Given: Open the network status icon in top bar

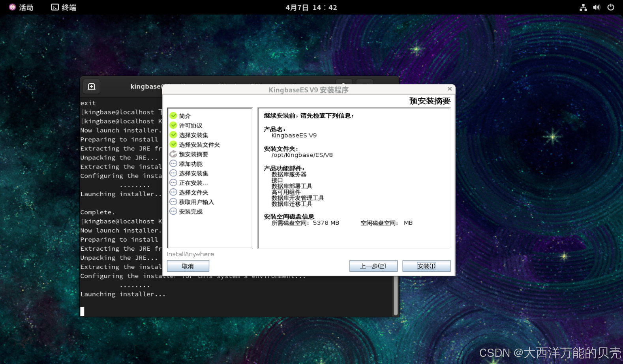Looking at the screenshot, I should pyautogui.click(x=583, y=7).
